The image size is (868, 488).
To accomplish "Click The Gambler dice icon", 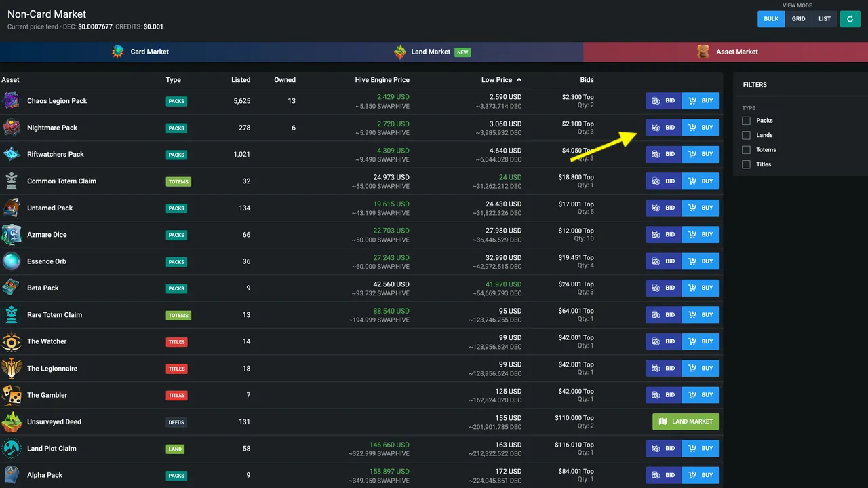I will [11, 395].
